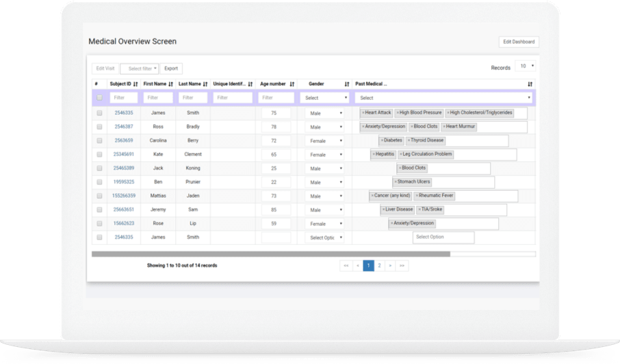The image size is (620, 364).
Task: Open subject link 25345691
Action: point(124,155)
